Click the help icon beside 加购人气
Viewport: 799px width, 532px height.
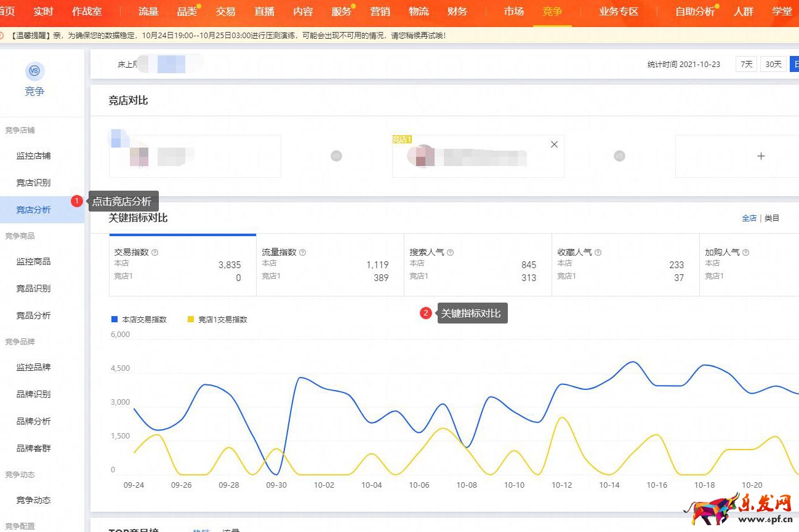[745, 252]
